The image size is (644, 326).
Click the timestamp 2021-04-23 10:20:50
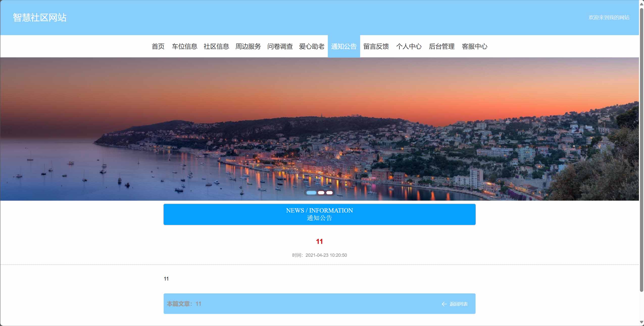click(326, 255)
